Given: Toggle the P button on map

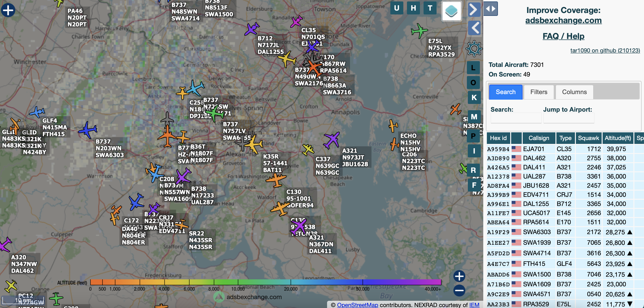Looking at the screenshot, I should [473, 136].
